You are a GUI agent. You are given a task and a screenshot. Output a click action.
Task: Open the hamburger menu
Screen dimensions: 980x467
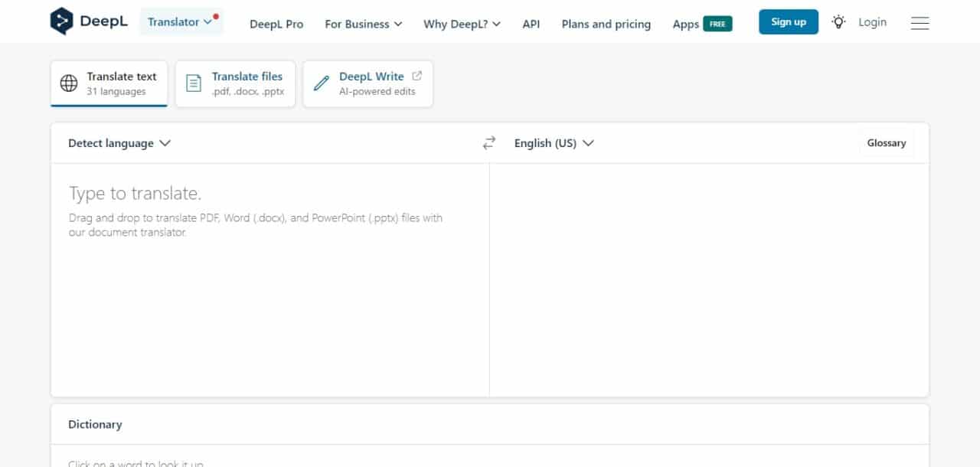[920, 23]
